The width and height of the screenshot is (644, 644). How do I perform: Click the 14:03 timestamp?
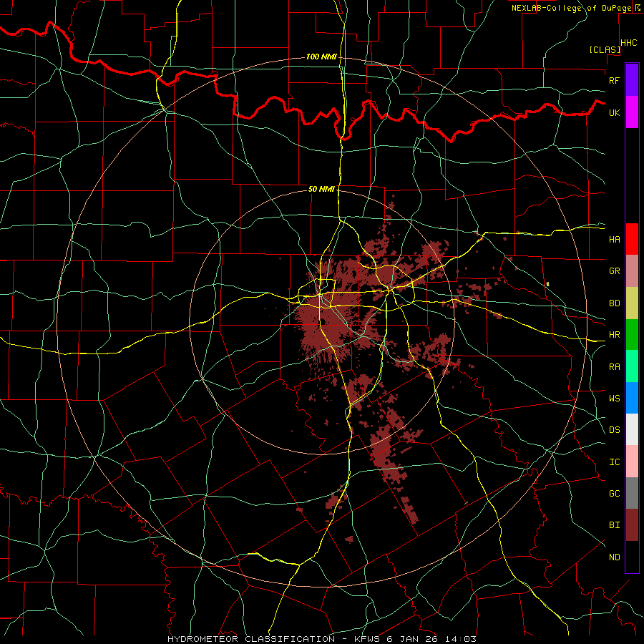(462, 639)
